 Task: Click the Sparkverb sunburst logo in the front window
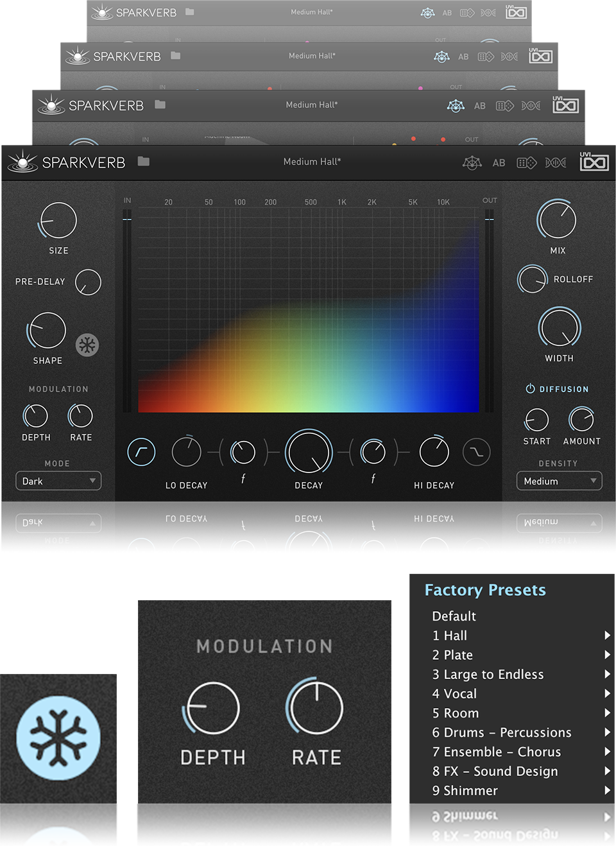(23, 162)
